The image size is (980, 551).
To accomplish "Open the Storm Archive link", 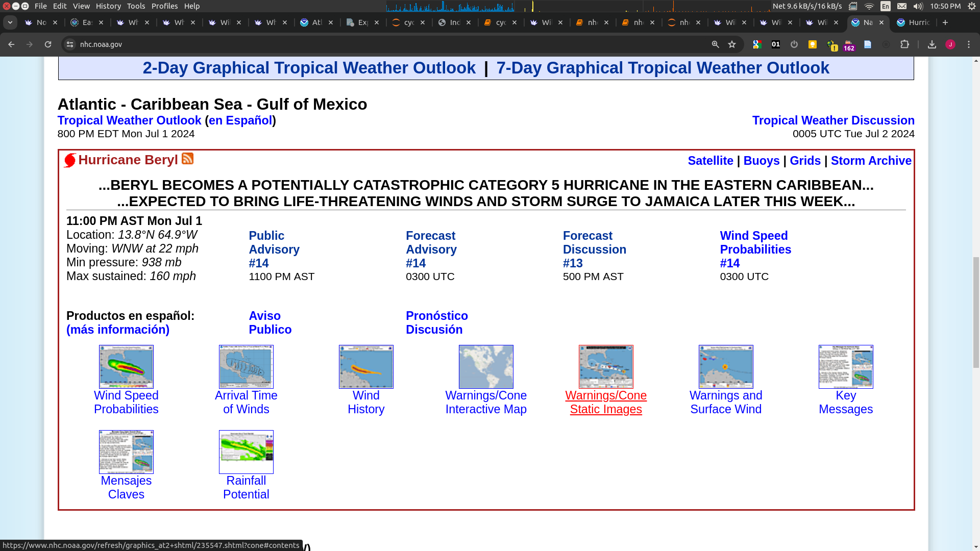I will 871,161.
